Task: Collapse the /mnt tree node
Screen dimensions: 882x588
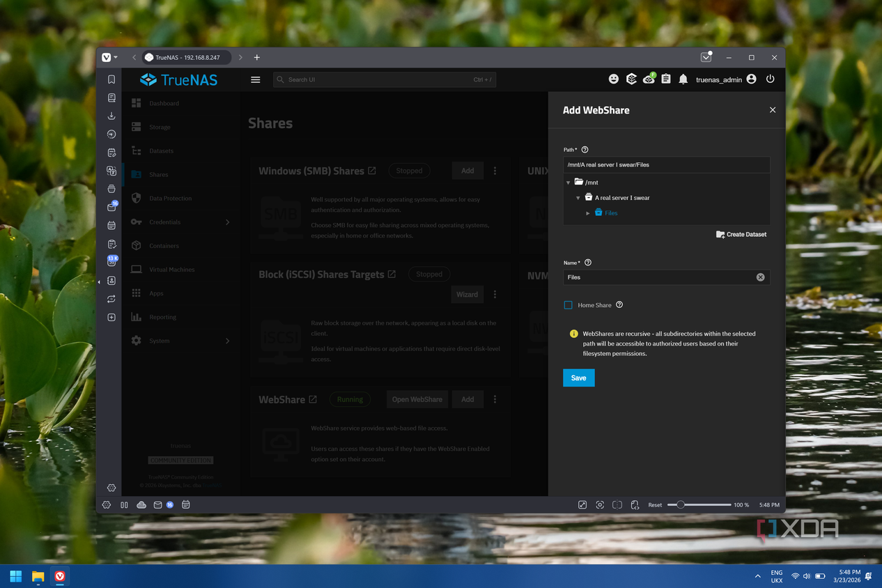Action: click(x=568, y=183)
